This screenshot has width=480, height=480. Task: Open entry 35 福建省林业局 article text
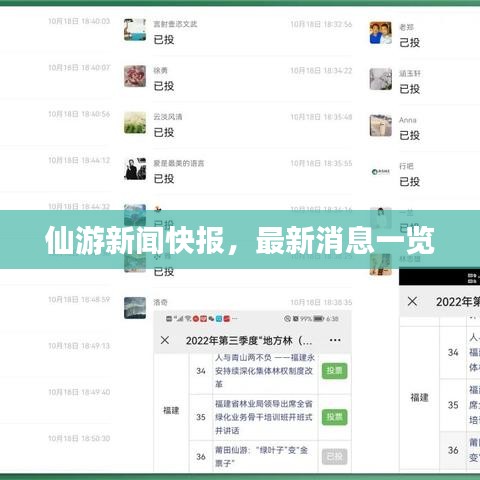point(264,417)
